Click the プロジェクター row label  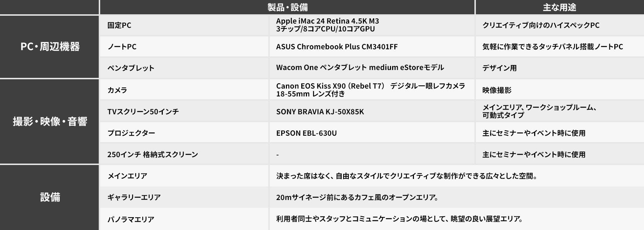click(x=131, y=133)
